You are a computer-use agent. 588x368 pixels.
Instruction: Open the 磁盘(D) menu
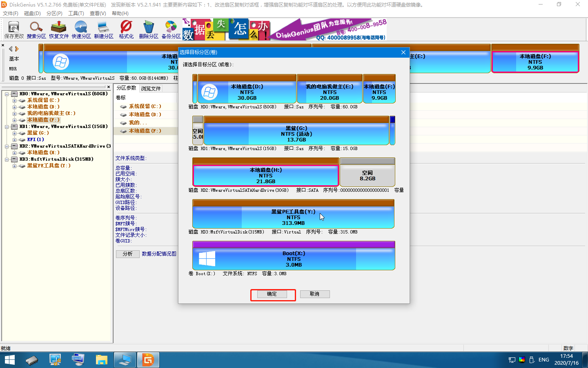tap(32, 13)
